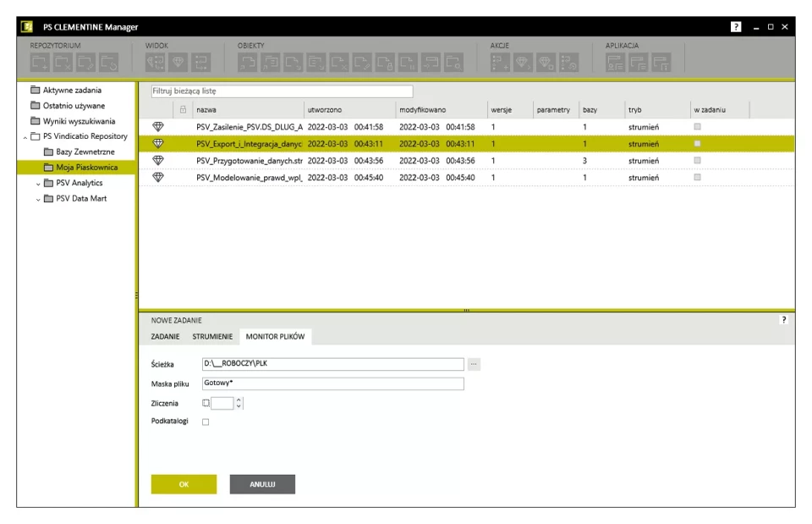Collapse the PS Vindicatio Repository node

pyautogui.click(x=25, y=136)
